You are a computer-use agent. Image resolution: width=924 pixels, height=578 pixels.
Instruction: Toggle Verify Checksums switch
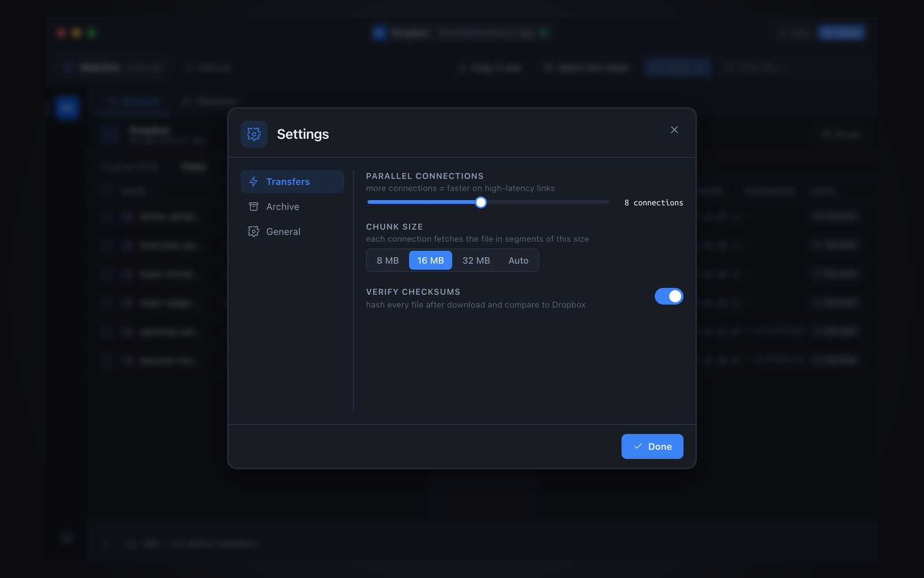(669, 296)
